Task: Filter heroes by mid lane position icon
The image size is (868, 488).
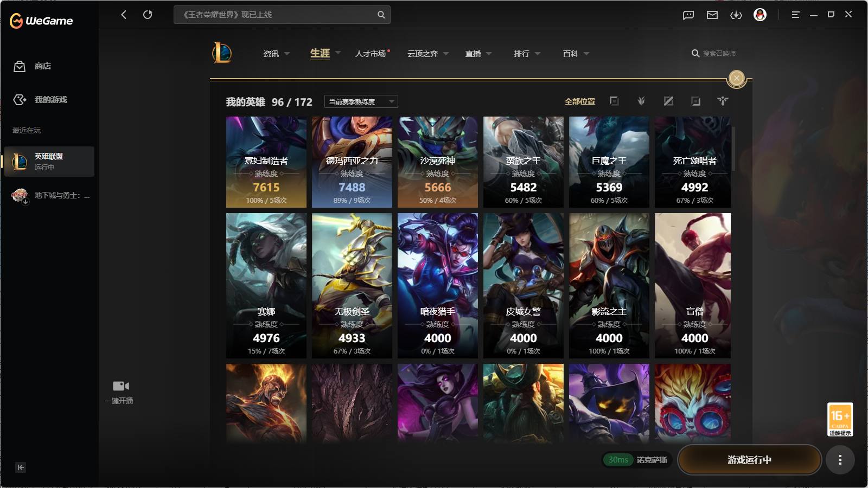Action: click(x=668, y=101)
